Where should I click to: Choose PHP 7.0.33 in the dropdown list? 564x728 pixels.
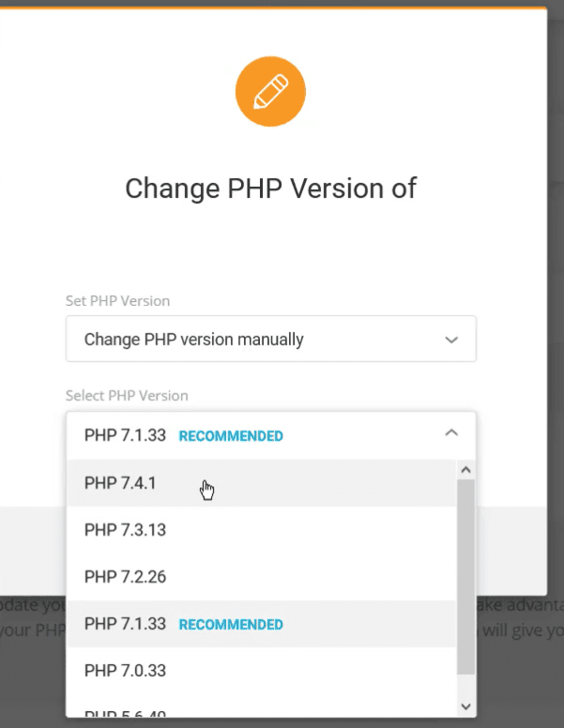(x=125, y=671)
